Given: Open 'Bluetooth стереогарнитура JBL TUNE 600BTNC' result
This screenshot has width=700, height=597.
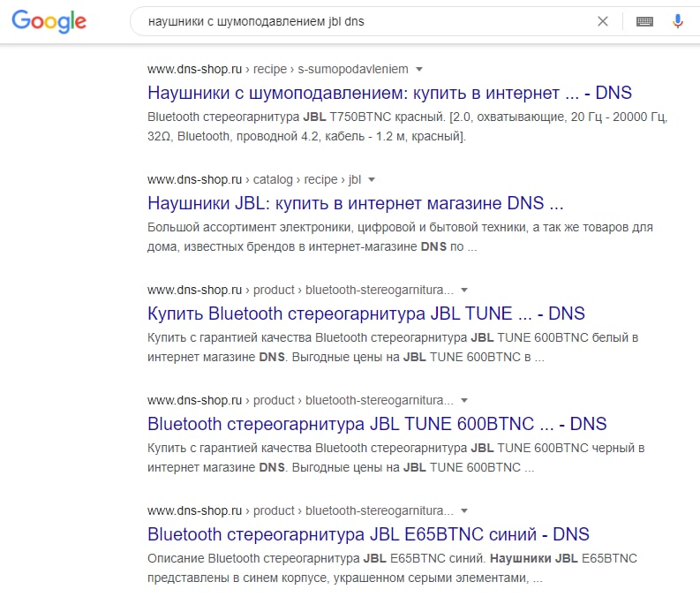Looking at the screenshot, I should pos(377,424).
